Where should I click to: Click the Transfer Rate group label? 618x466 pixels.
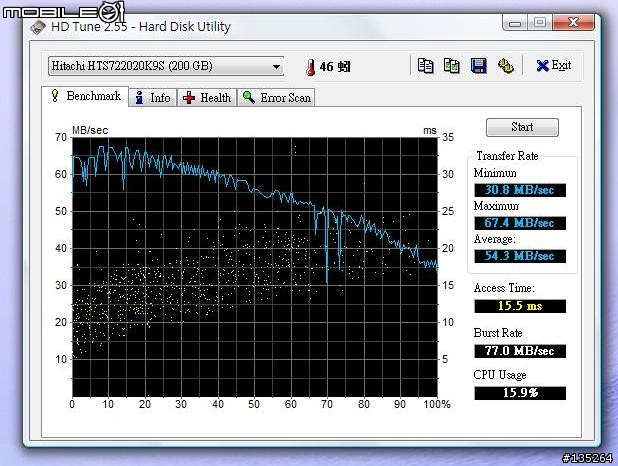(x=507, y=156)
